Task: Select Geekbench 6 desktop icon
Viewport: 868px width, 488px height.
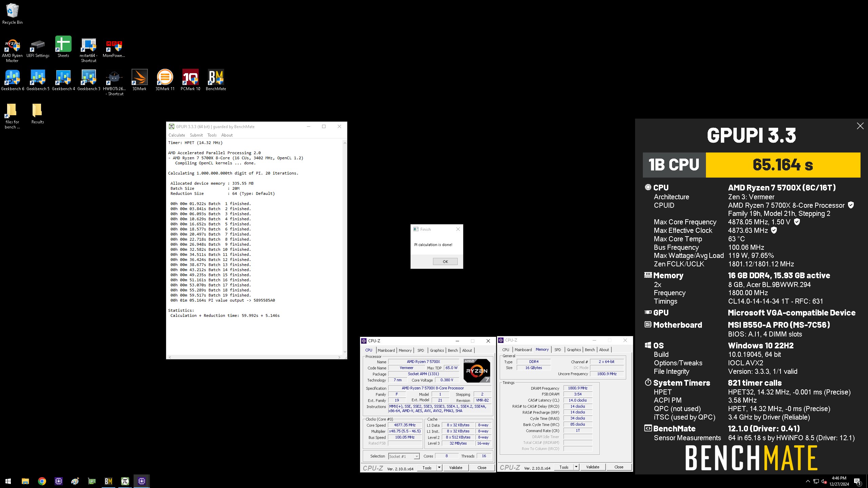Action: pyautogui.click(x=13, y=81)
